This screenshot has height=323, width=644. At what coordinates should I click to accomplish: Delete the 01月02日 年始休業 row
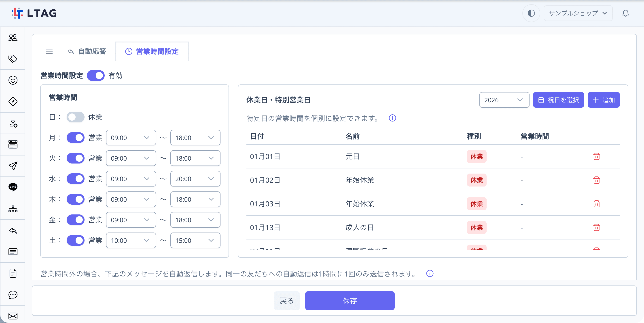pyautogui.click(x=596, y=180)
